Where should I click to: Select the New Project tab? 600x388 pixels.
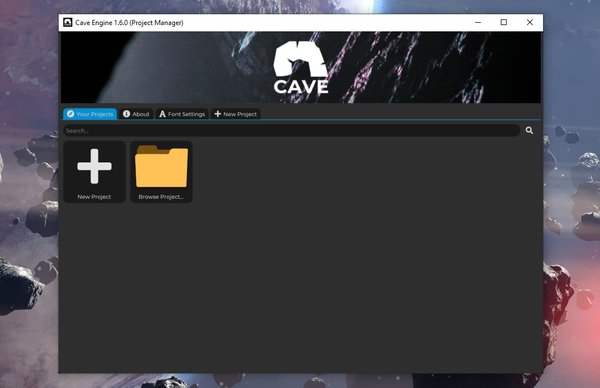point(236,114)
